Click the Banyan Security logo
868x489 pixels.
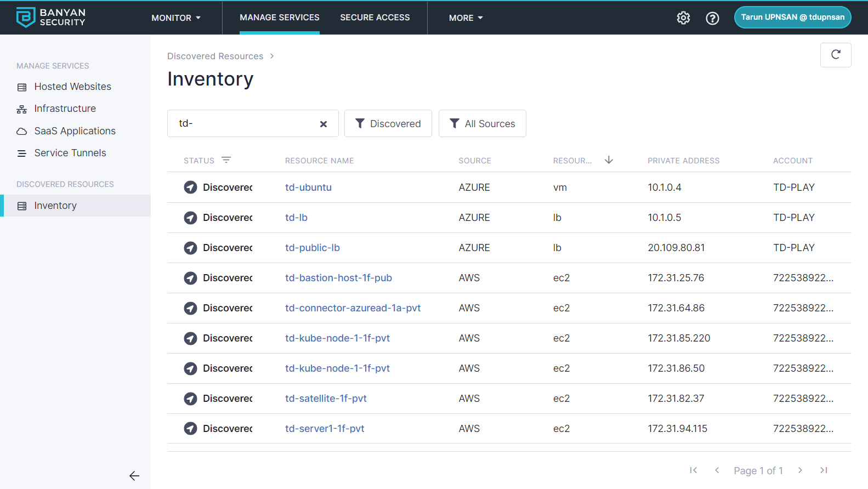pyautogui.click(x=51, y=18)
